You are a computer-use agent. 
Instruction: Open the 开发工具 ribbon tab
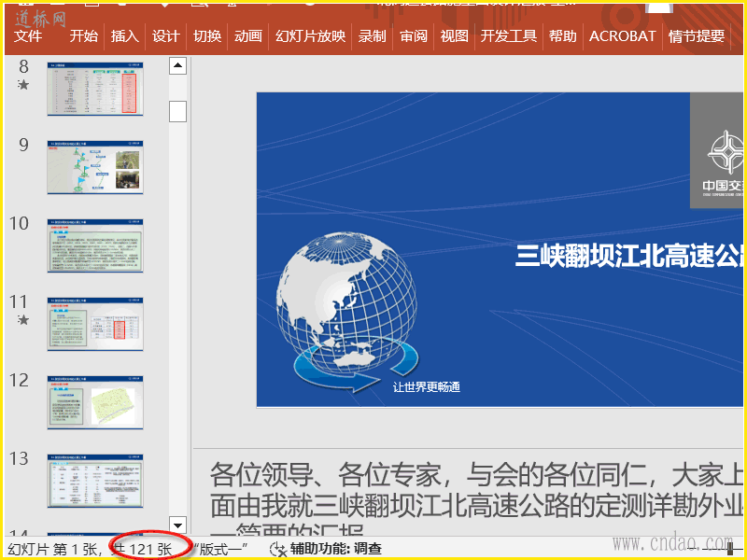(509, 36)
